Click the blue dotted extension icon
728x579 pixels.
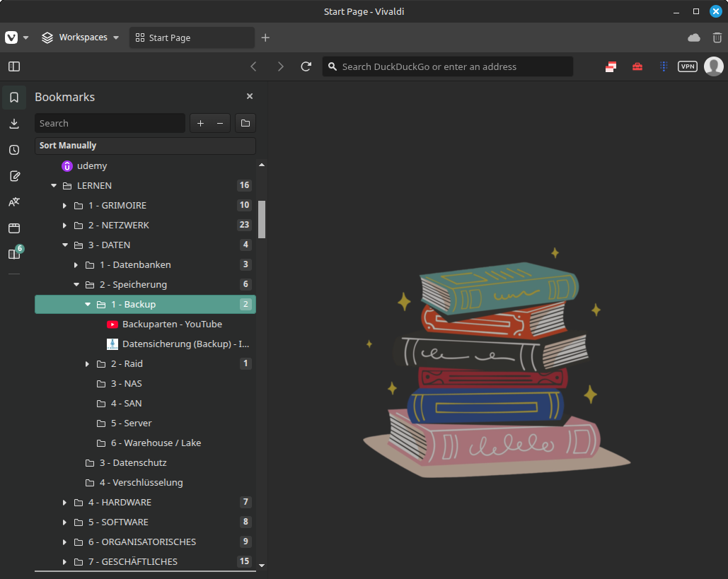click(x=664, y=66)
